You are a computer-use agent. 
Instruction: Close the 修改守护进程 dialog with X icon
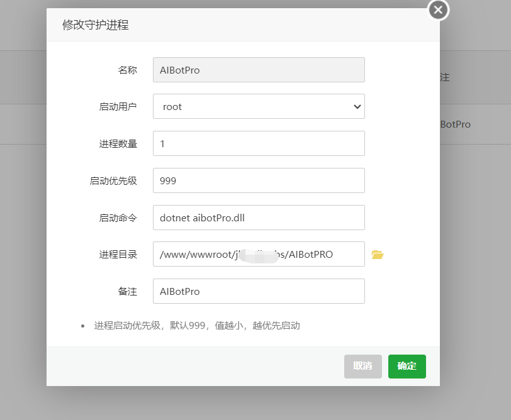click(x=439, y=10)
